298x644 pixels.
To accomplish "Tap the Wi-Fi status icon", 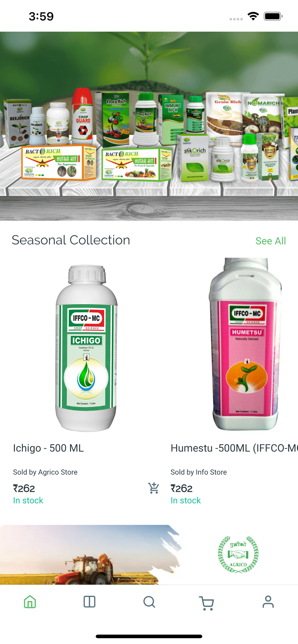I will pyautogui.click(x=253, y=16).
